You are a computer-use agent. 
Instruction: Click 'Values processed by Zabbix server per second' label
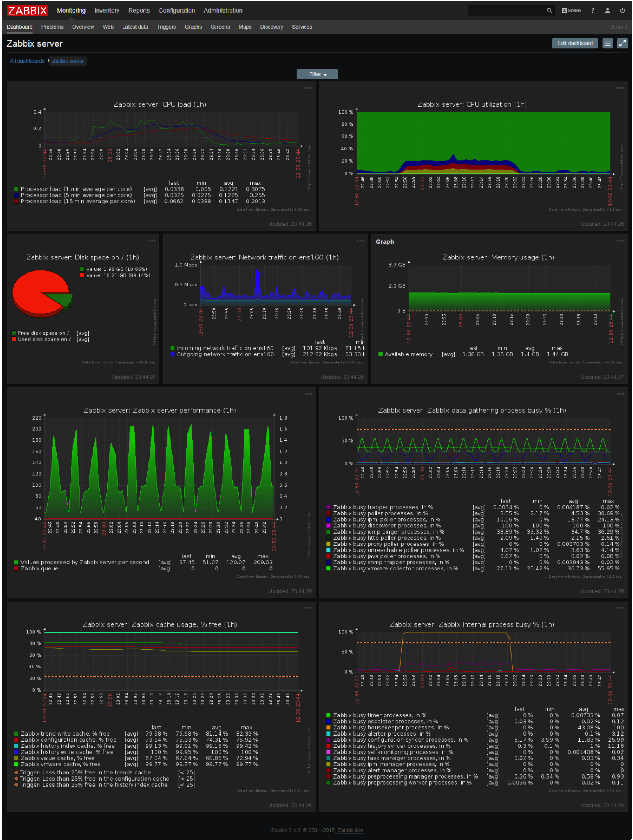pyautogui.click(x=85, y=562)
